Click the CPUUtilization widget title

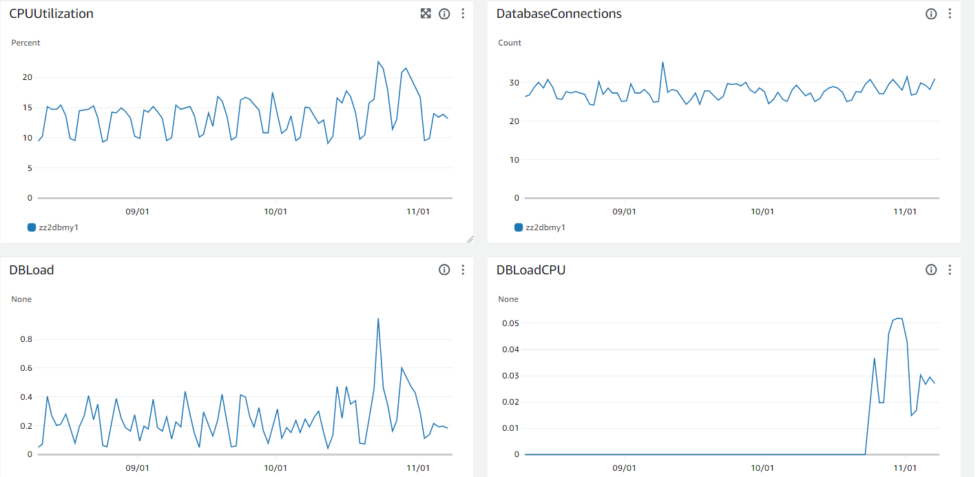[x=52, y=13]
